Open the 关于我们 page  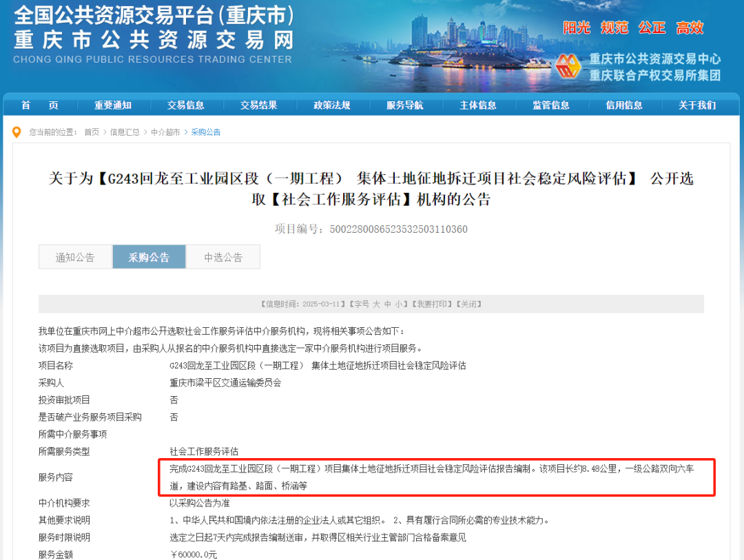click(697, 105)
